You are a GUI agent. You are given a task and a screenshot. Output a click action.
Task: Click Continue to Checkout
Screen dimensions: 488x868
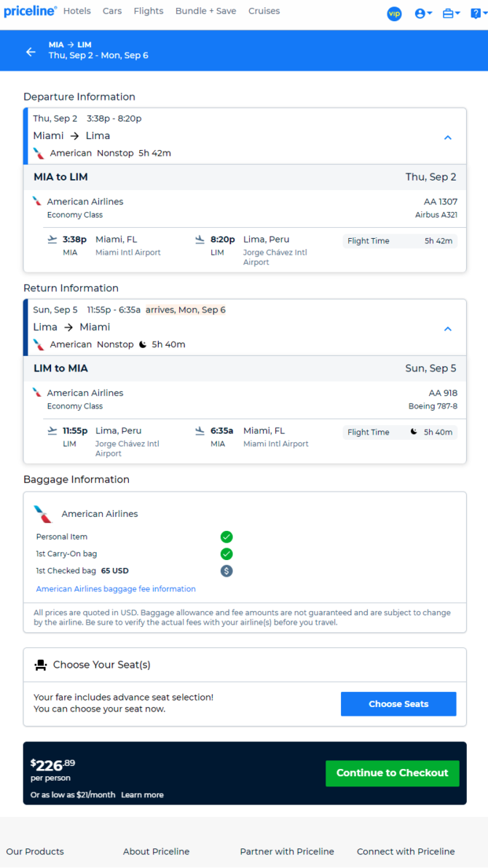click(392, 773)
